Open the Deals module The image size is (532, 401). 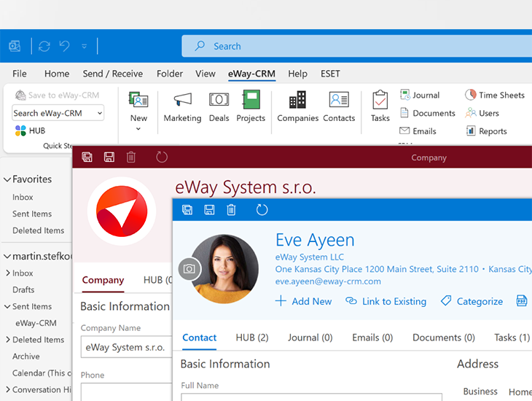click(x=219, y=106)
